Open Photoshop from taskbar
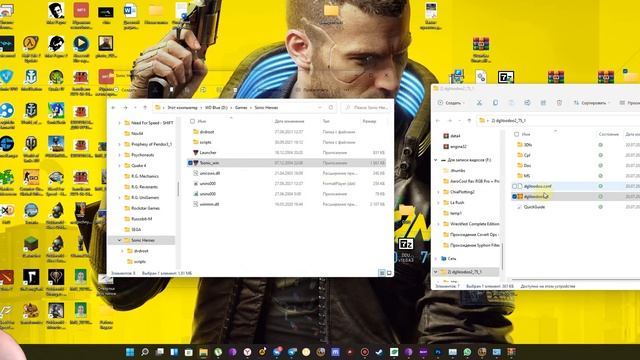The width and height of the screenshot is (640, 360). tap(438, 352)
